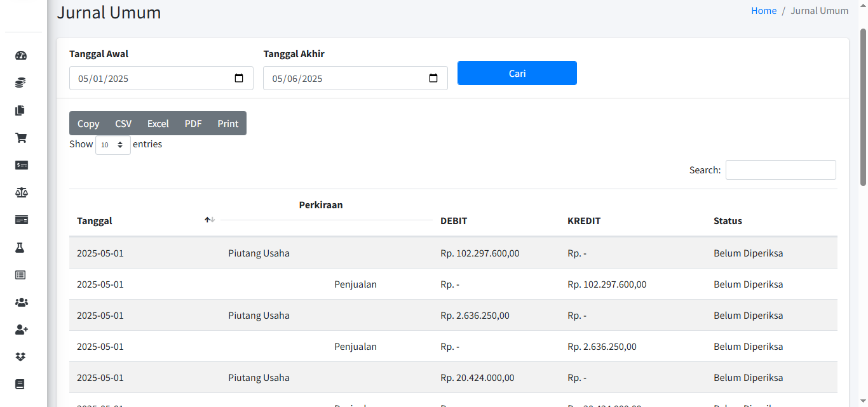The image size is (868, 407).
Task: Click the vertical page scrollbar
Action: 863,108
